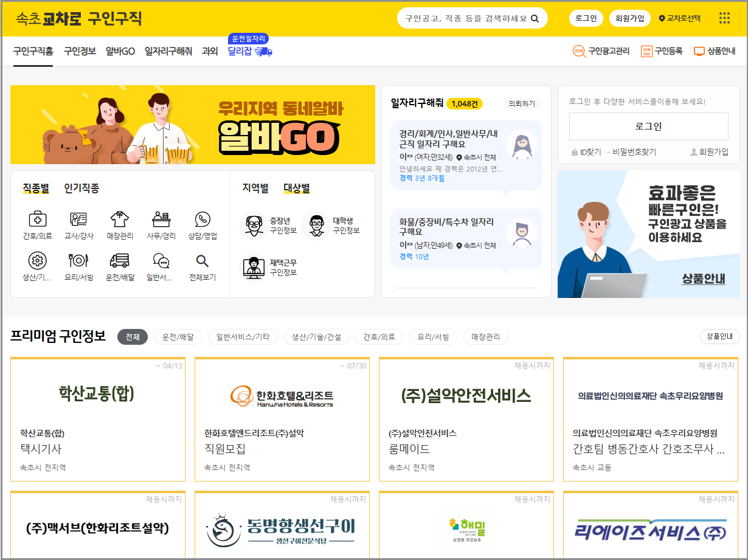Click the 상담/영업 phone icon
This screenshot has width=748, height=560.
pyautogui.click(x=203, y=224)
